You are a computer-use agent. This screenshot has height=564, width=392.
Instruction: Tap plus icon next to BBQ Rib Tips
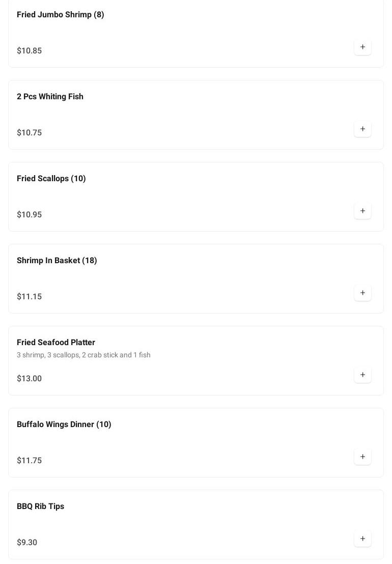(362, 539)
